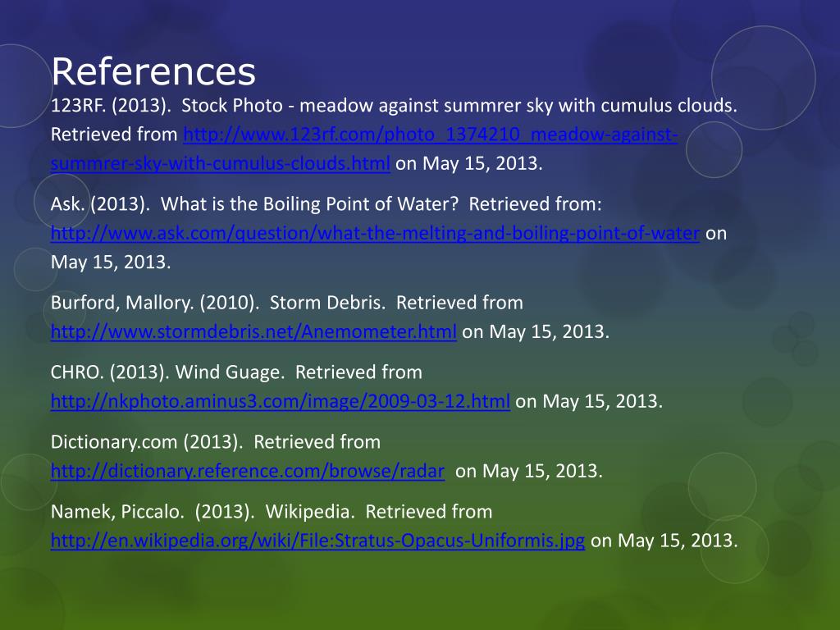This screenshot has height=630, width=840.
Task: Click the '123RF. (2013). Stock Photo' citation text
Action: [167, 106]
